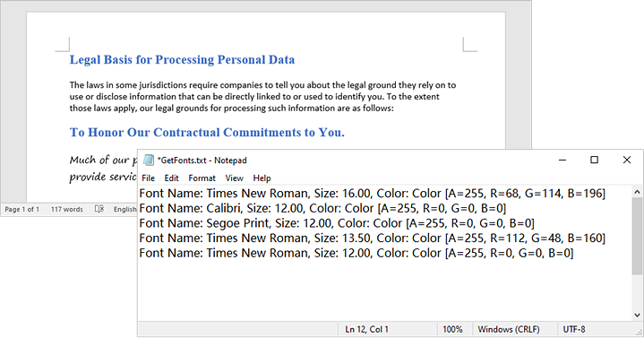
Task: Maximize the Notepad window
Action: (x=595, y=160)
